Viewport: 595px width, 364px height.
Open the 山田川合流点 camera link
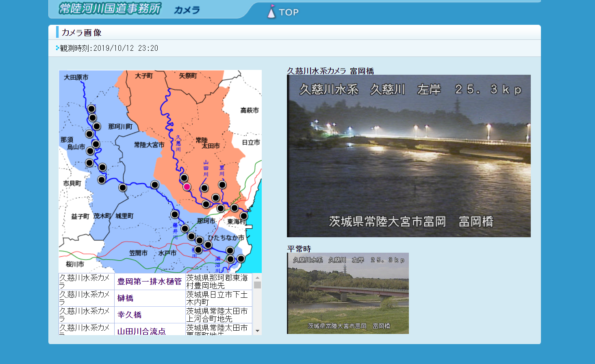point(141,331)
